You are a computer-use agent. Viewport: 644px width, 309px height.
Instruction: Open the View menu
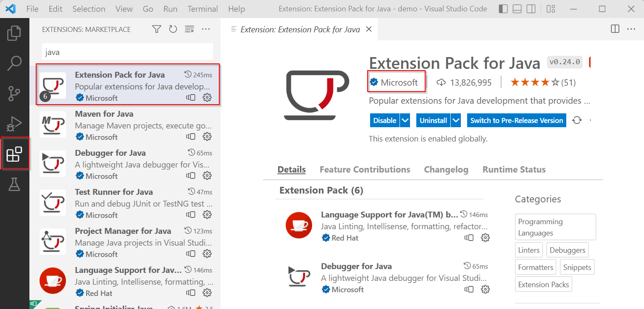point(124,9)
